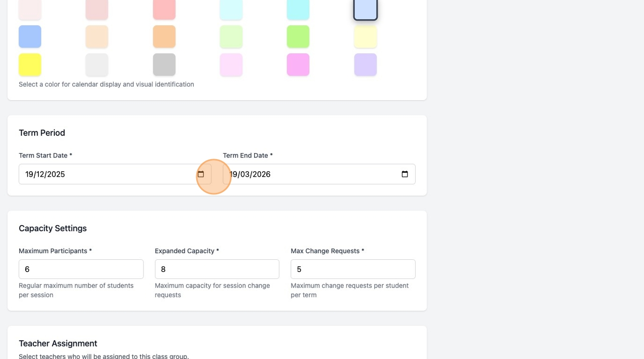The height and width of the screenshot is (359, 644).
Task: Select the pale cyan color swatch
Action: [231, 10]
